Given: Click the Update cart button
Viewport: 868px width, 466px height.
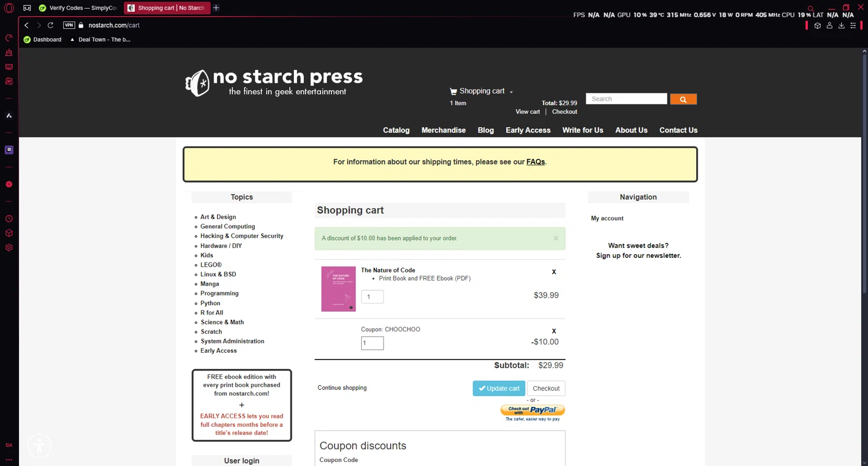Looking at the screenshot, I should coord(499,389).
